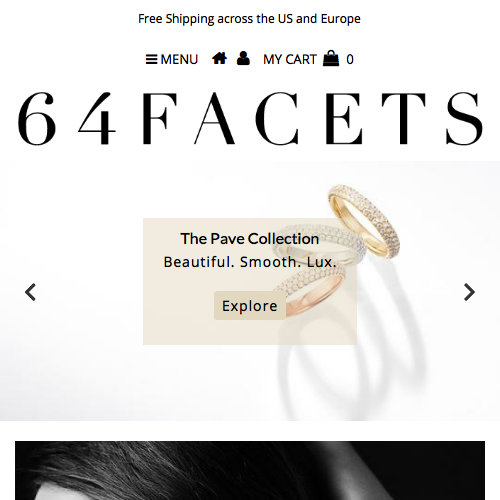Open the black and white model photo

[x=250, y=470]
